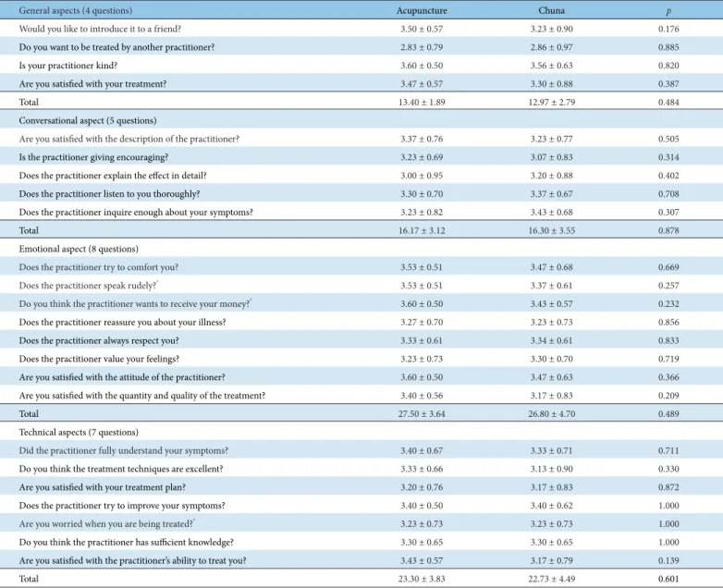The height and width of the screenshot is (588, 723).
Task: Click the p value 0.878
Action: tap(668, 230)
